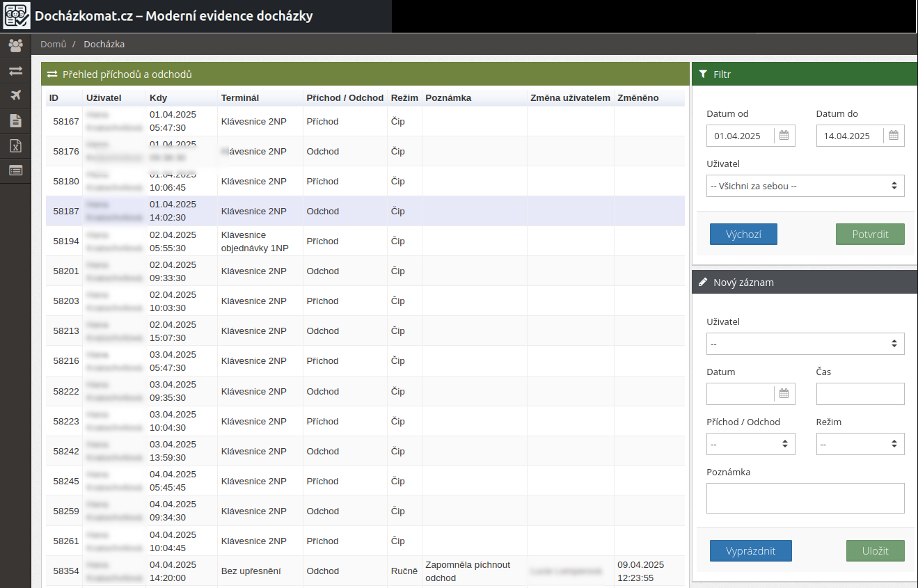Click the Změna uživatelem column header
The width and height of the screenshot is (918, 588).
571,98
